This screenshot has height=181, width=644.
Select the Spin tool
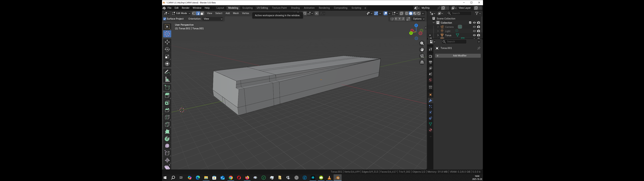tap(167, 139)
